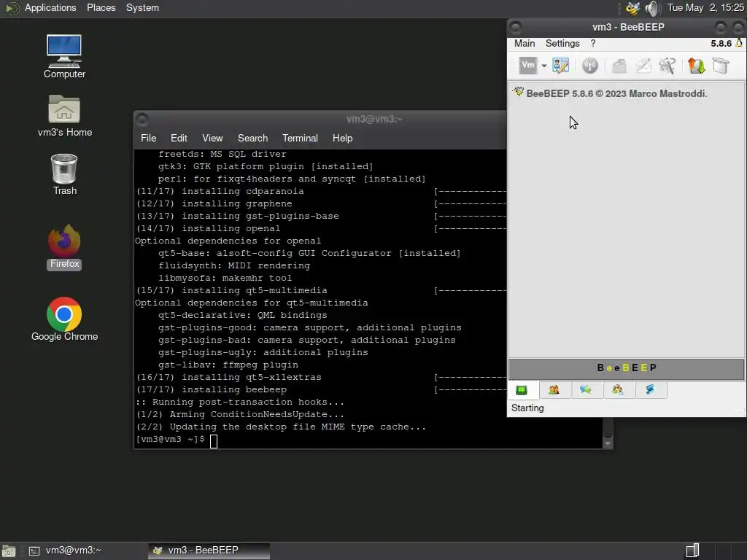Click the clock showing Tue May 2, 15:25
747x560 pixels.
[x=705, y=7]
